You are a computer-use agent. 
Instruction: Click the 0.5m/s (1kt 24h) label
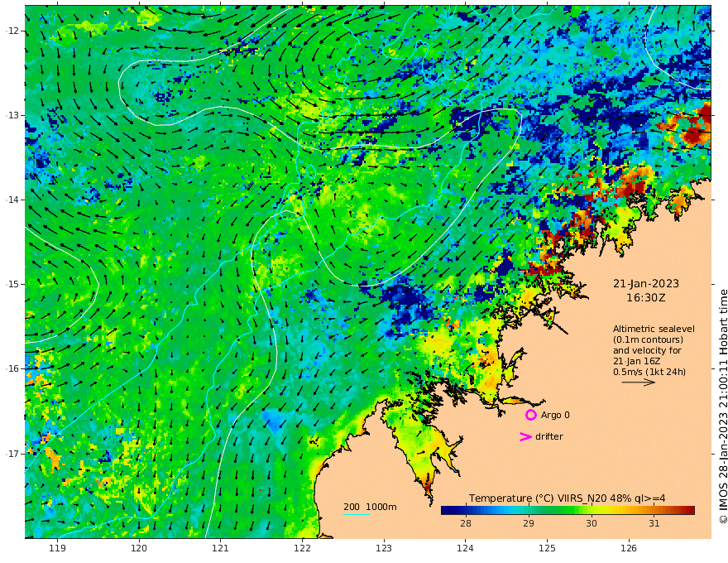pyautogui.click(x=649, y=372)
